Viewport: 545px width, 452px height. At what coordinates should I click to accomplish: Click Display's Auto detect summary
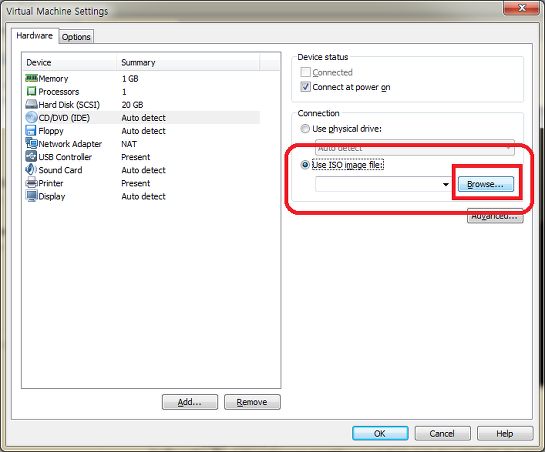click(x=144, y=196)
